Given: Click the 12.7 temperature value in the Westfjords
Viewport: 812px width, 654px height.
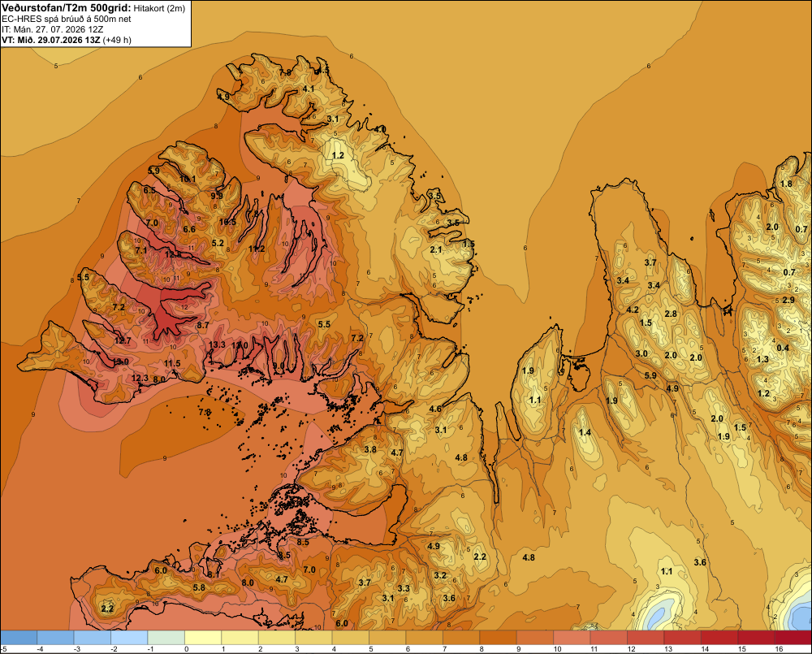Looking at the screenshot, I should pyautogui.click(x=123, y=340).
